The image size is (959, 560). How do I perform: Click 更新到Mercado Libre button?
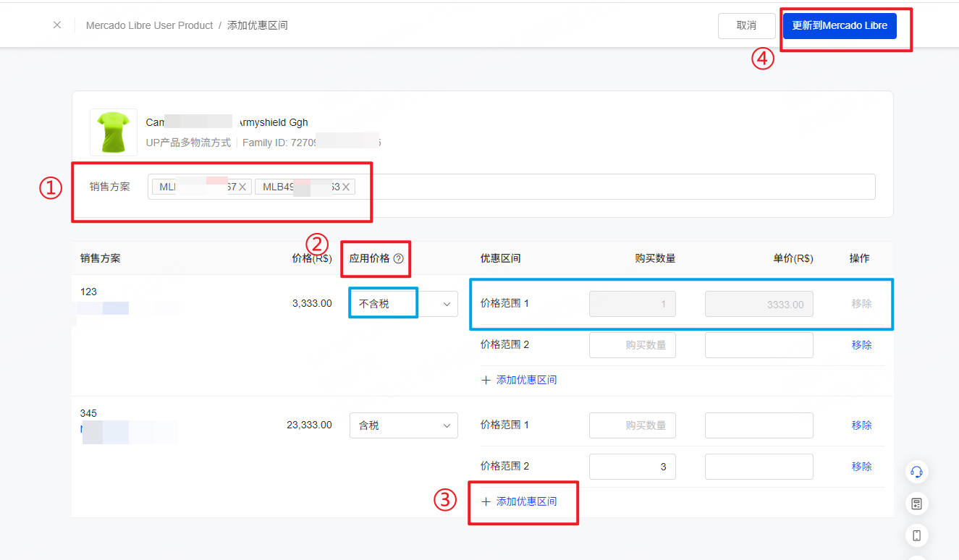(x=840, y=25)
